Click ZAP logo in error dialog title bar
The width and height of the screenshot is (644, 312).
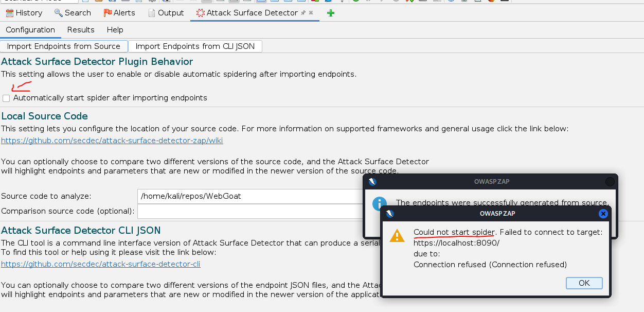point(389,214)
